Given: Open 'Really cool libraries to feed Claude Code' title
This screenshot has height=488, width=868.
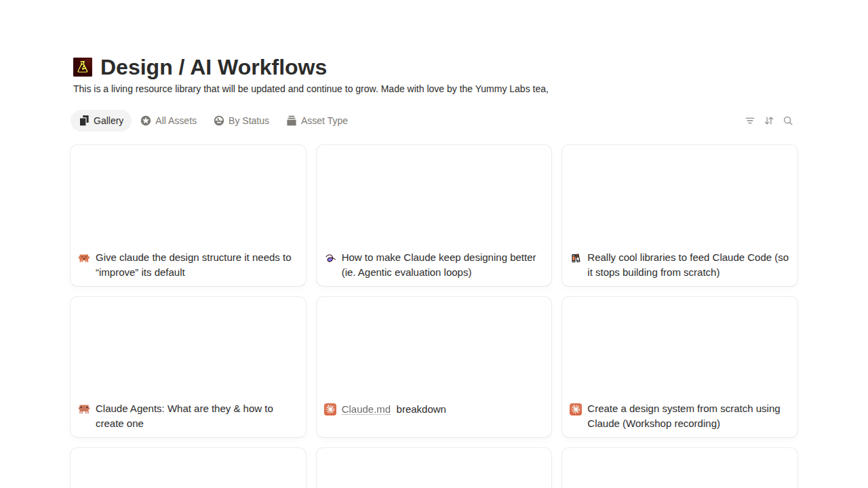Looking at the screenshot, I should (x=688, y=265).
